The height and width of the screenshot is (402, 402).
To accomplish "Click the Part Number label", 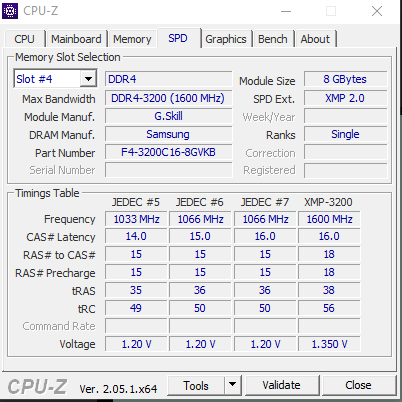I will pos(65,153).
